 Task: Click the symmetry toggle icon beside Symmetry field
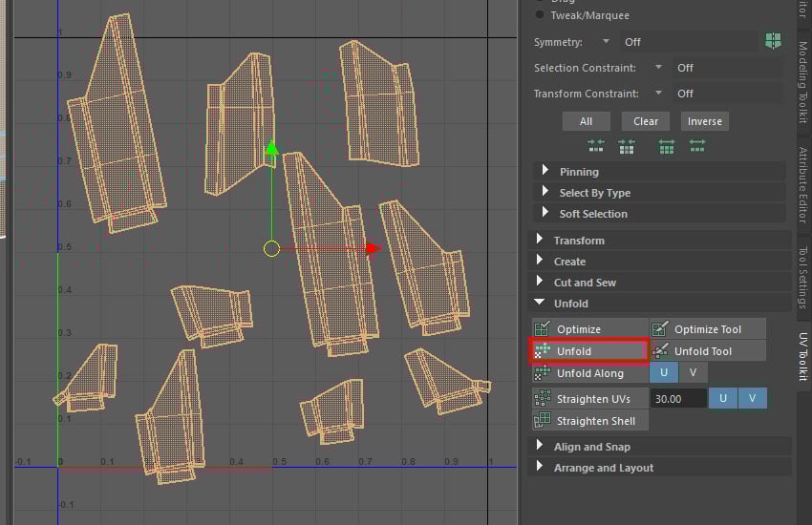pyautogui.click(x=772, y=42)
